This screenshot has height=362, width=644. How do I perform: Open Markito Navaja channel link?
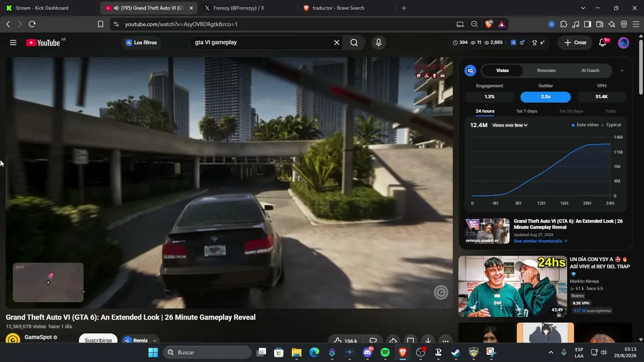(584, 281)
